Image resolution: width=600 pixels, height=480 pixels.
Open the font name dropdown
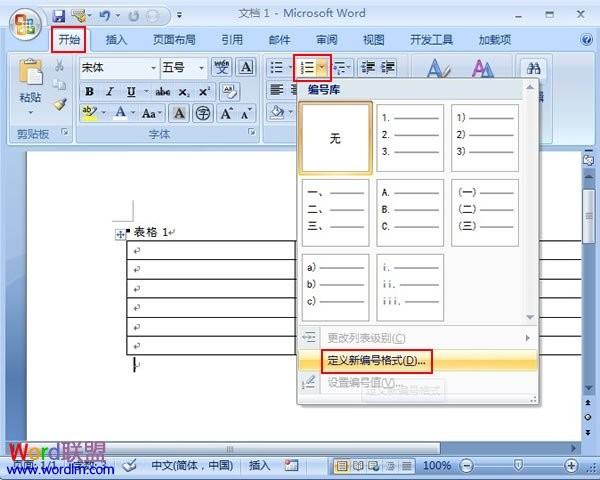pyautogui.click(x=152, y=68)
